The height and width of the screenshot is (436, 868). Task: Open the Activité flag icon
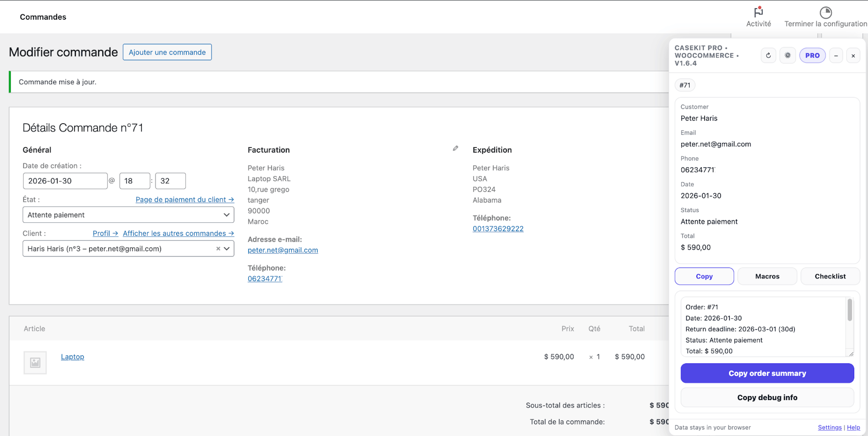pos(759,13)
